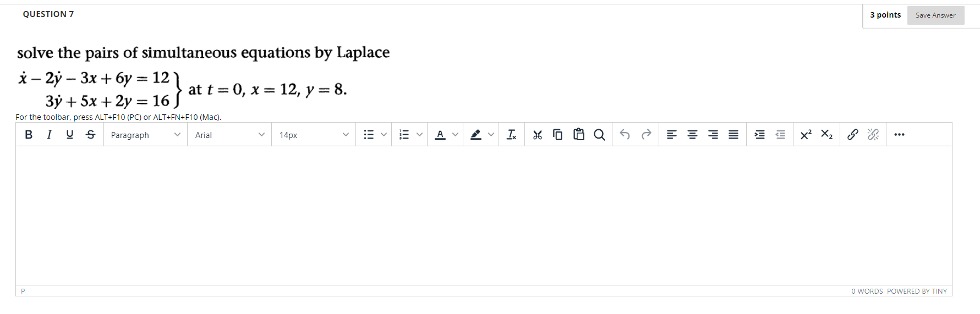Redo the last edit
The height and width of the screenshot is (314, 980).
click(x=646, y=135)
